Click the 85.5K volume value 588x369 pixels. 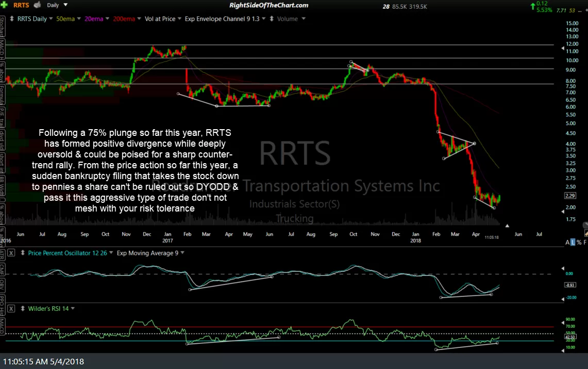pyautogui.click(x=399, y=7)
